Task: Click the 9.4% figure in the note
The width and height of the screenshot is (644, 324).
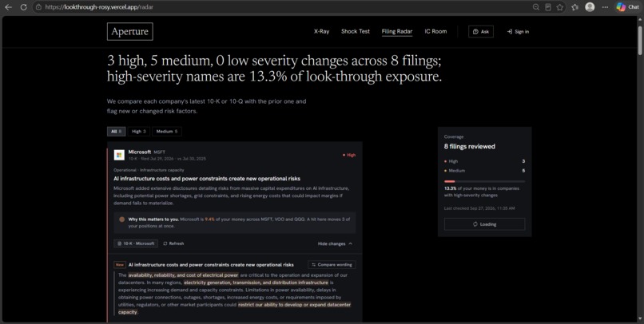Action: tap(210, 219)
